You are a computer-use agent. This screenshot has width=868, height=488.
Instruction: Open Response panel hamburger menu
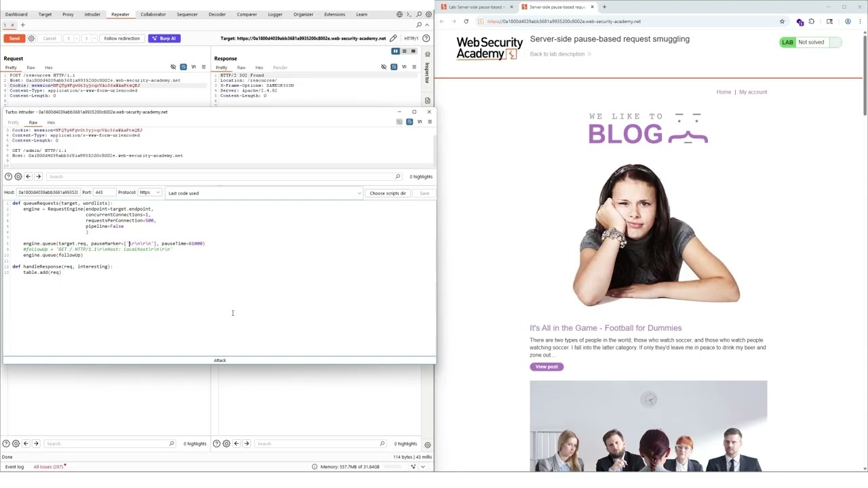414,67
